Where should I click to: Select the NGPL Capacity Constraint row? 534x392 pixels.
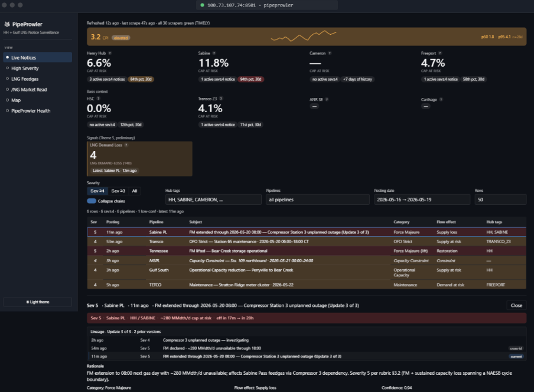[307, 261]
